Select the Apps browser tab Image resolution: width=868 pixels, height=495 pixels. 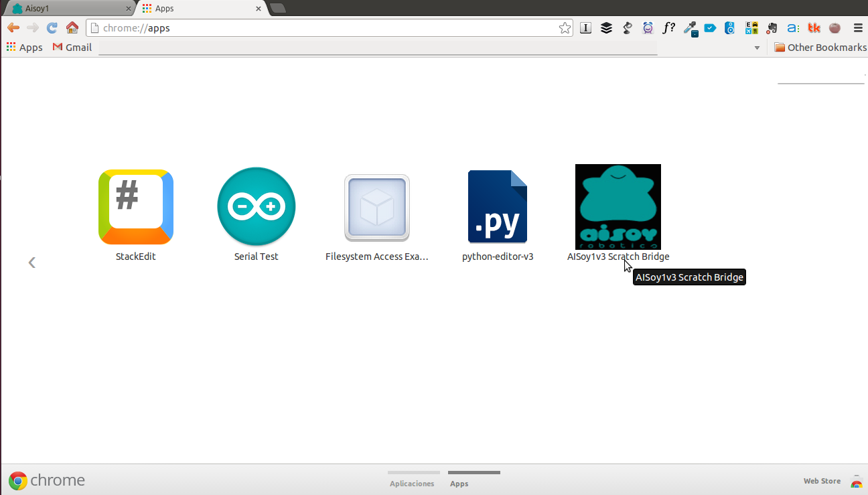201,8
